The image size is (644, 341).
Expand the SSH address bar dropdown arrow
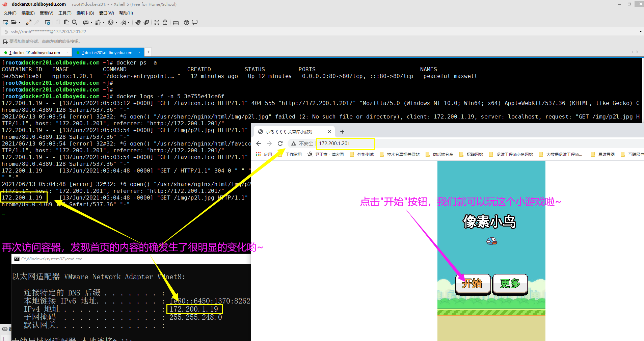(640, 32)
